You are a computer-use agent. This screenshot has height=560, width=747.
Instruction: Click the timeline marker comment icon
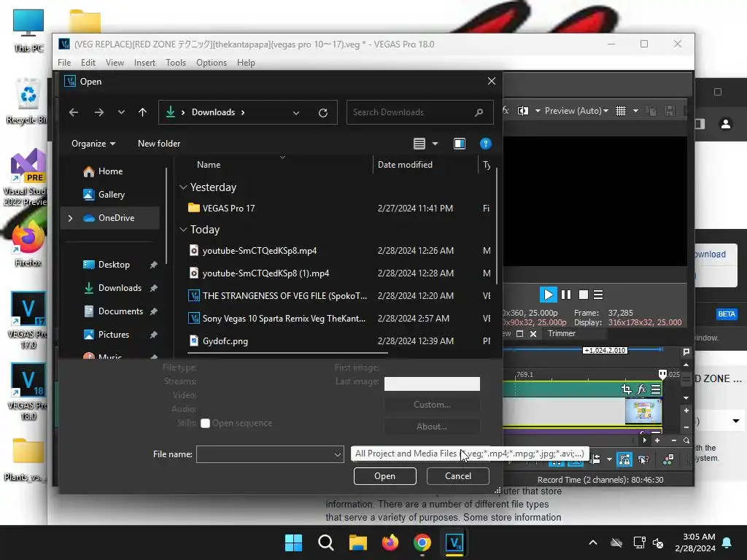pyautogui.click(x=686, y=352)
